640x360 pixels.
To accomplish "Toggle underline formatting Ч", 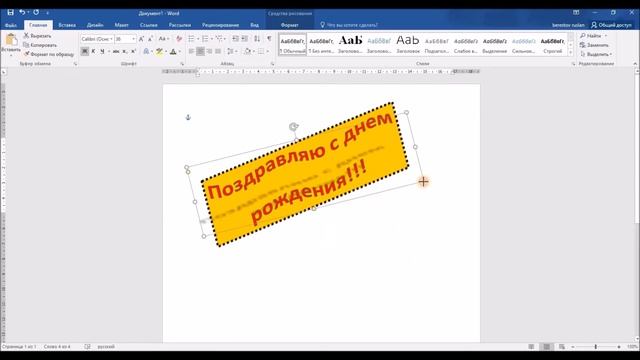I will [102, 51].
